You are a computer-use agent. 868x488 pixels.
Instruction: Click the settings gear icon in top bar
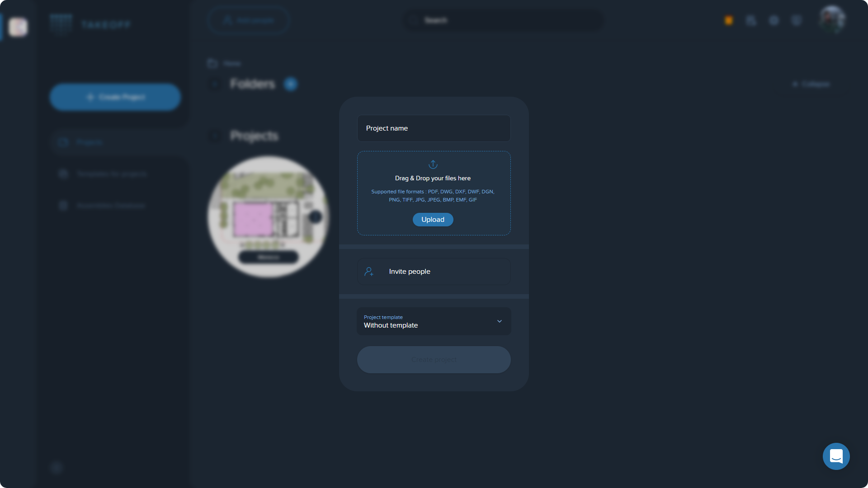[774, 20]
